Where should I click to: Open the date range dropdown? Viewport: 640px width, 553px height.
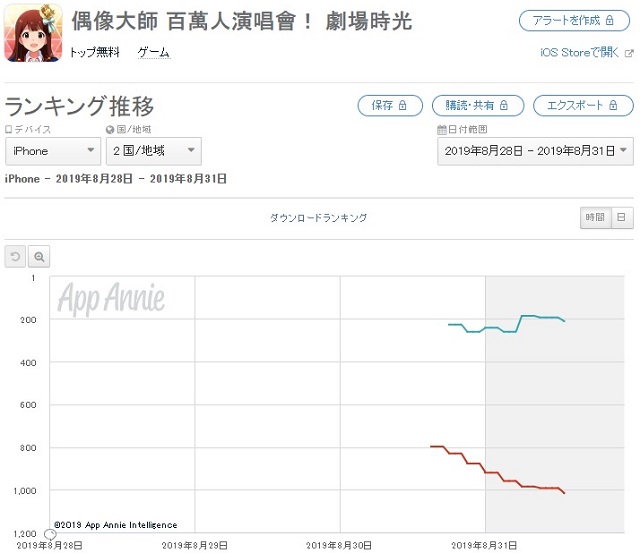(x=535, y=151)
